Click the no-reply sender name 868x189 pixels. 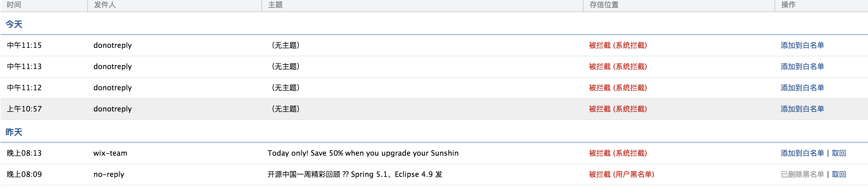click(x=109, y=174)
